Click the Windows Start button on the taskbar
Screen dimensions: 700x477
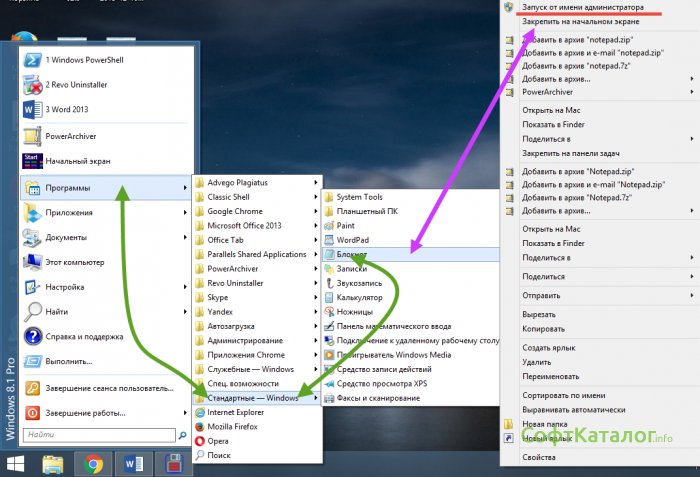point(17,464)
